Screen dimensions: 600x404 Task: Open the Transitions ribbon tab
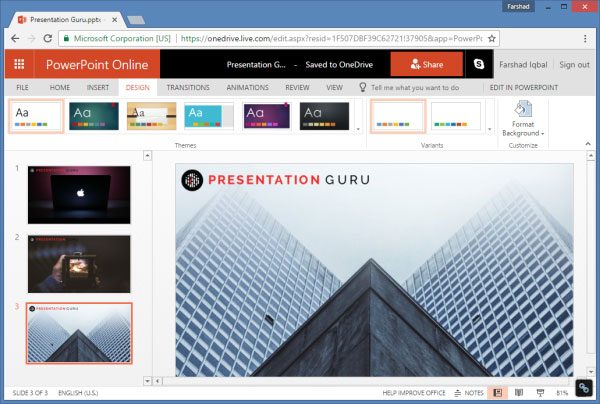[x=187, y=88]
